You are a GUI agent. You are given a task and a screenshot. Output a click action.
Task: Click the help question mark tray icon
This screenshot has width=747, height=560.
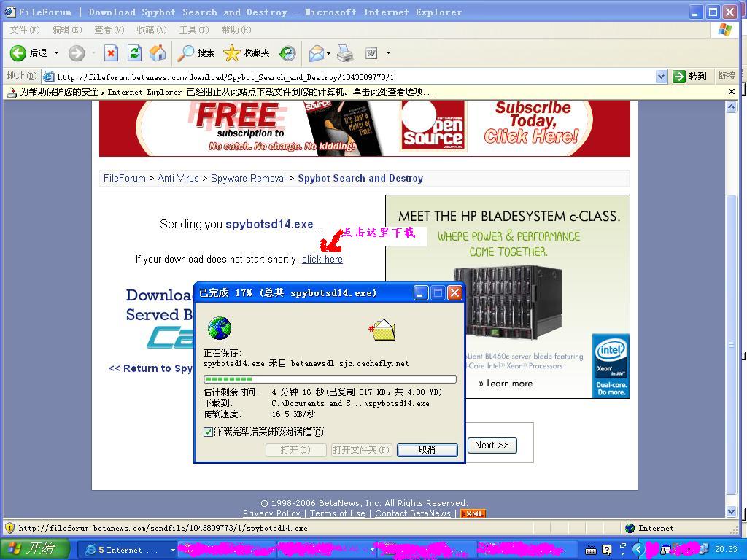click(606, 550)
